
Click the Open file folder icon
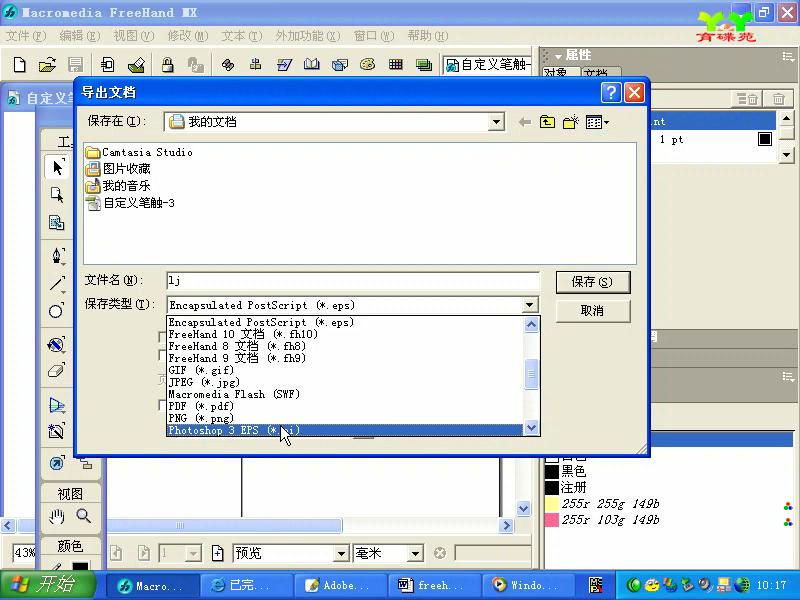(47, 65)
